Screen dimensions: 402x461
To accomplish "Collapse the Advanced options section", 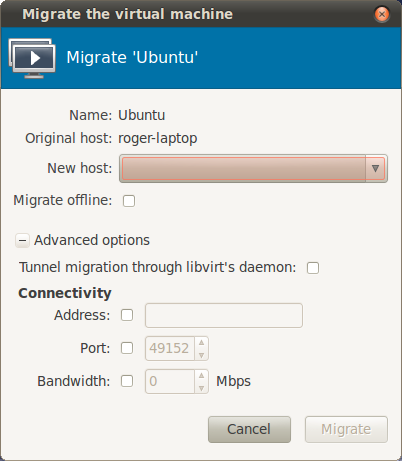I will click(22, 240).
